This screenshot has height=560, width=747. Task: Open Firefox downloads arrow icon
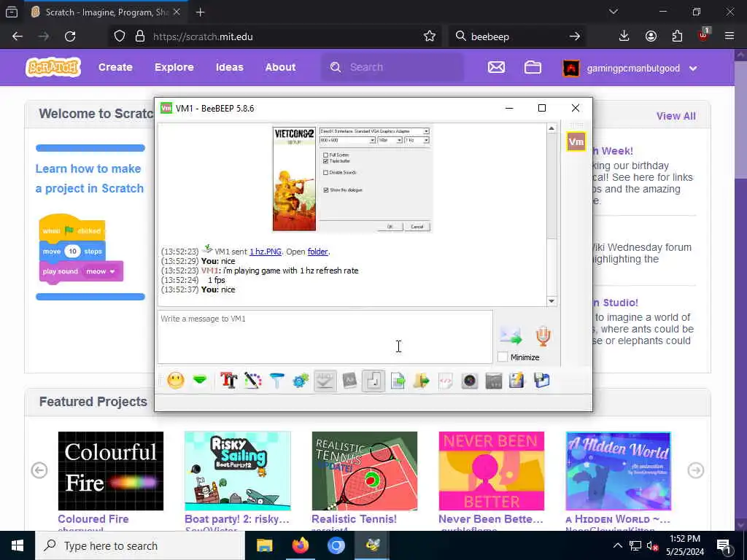click(624, 36)
